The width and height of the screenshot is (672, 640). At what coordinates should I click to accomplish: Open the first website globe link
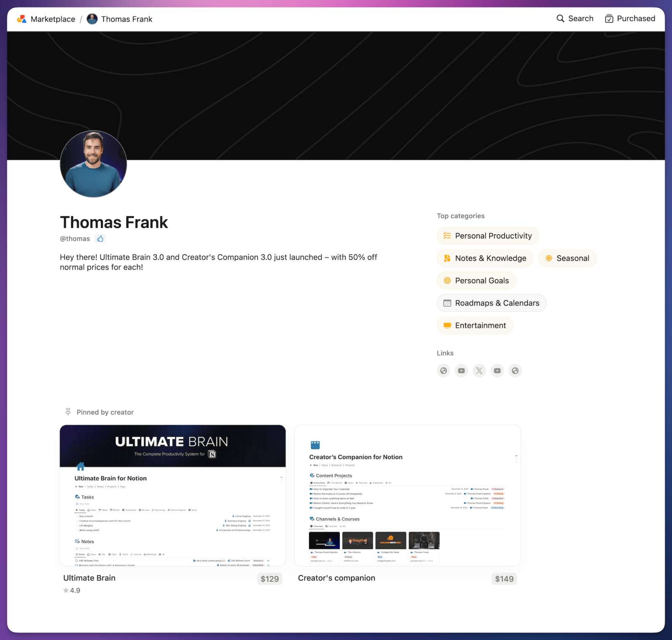coord(443,371)
